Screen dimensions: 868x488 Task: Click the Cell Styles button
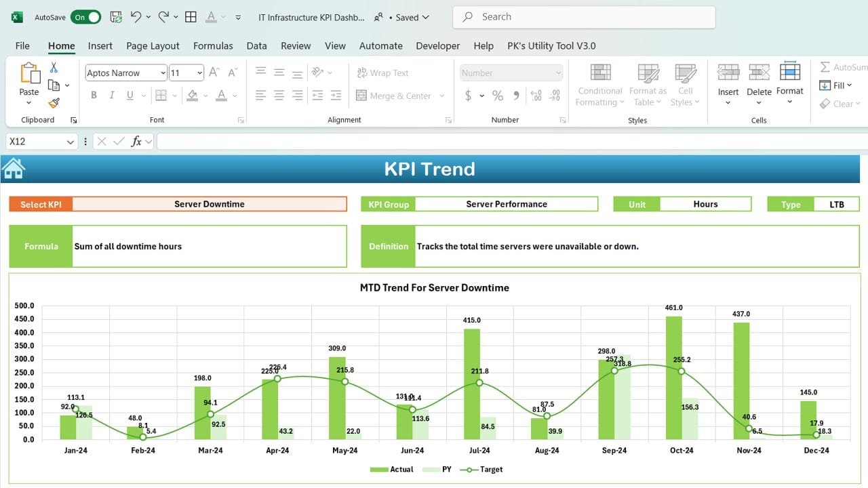click(x=686, y=85)
